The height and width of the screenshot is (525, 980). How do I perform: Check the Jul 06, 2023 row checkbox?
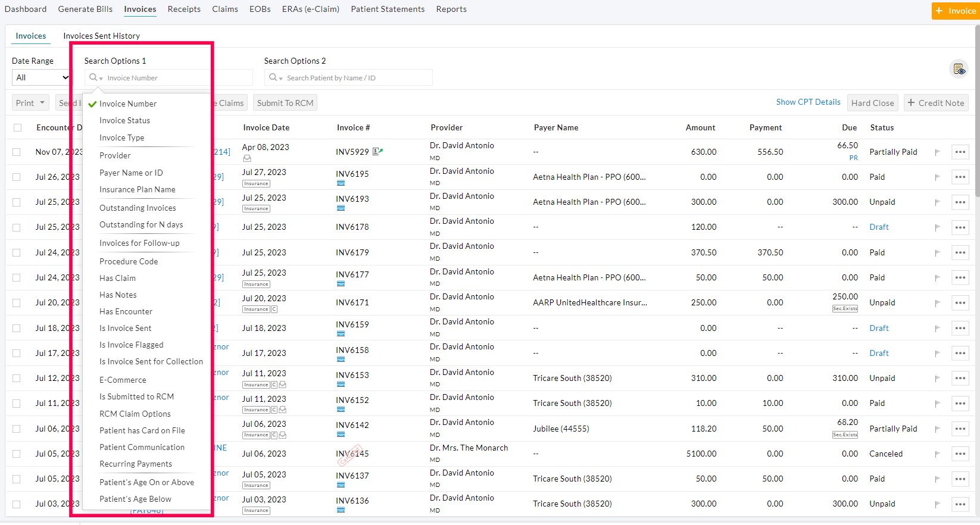(x=17, y=429)
